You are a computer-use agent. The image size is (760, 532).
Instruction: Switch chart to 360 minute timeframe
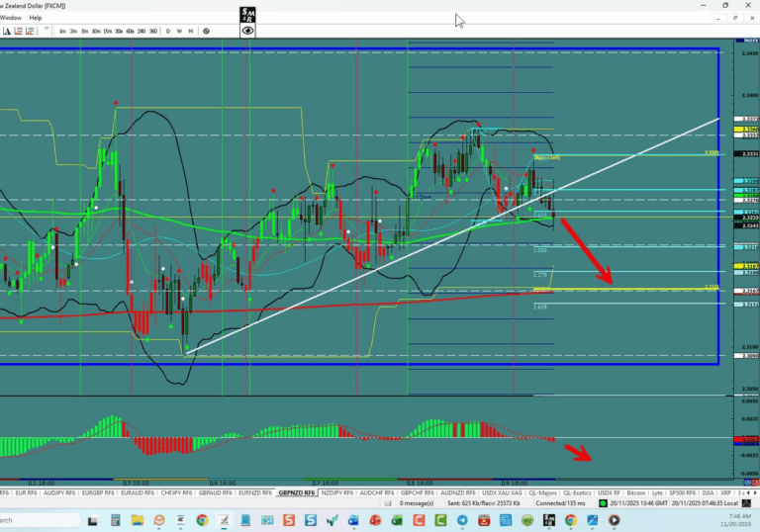153,31
